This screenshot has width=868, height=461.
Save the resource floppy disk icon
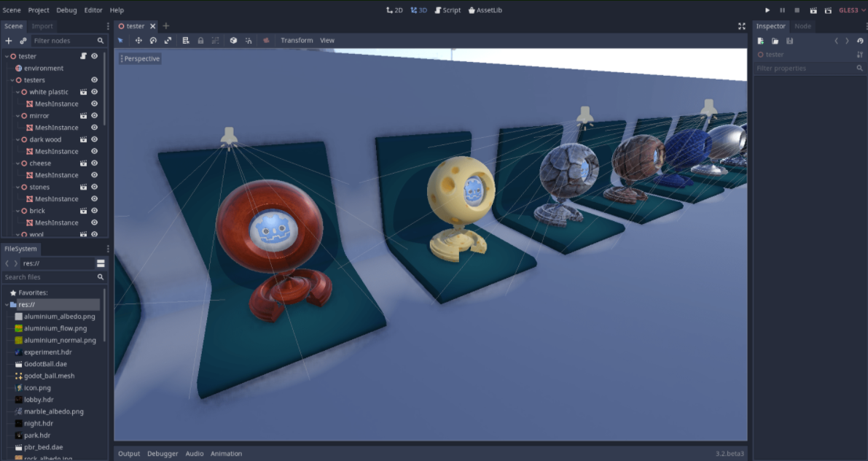pos(790,41)
